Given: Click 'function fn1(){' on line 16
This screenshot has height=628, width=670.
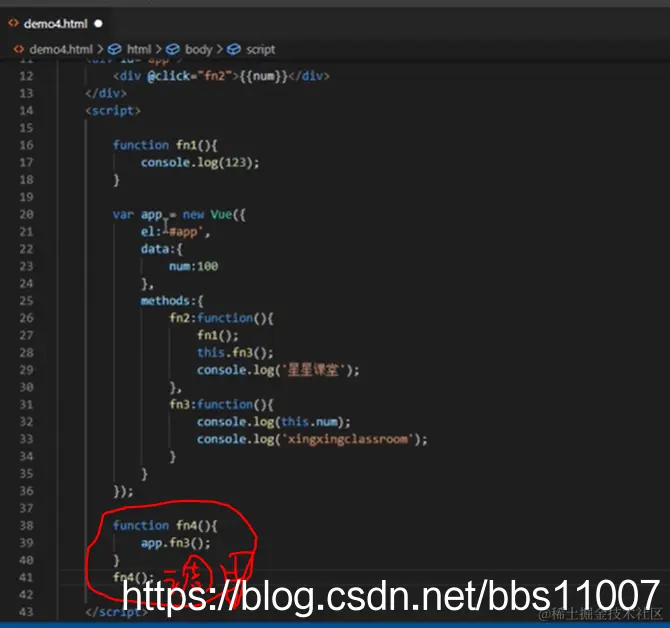Looking at the screenshot, I should (x=165, y=145).
